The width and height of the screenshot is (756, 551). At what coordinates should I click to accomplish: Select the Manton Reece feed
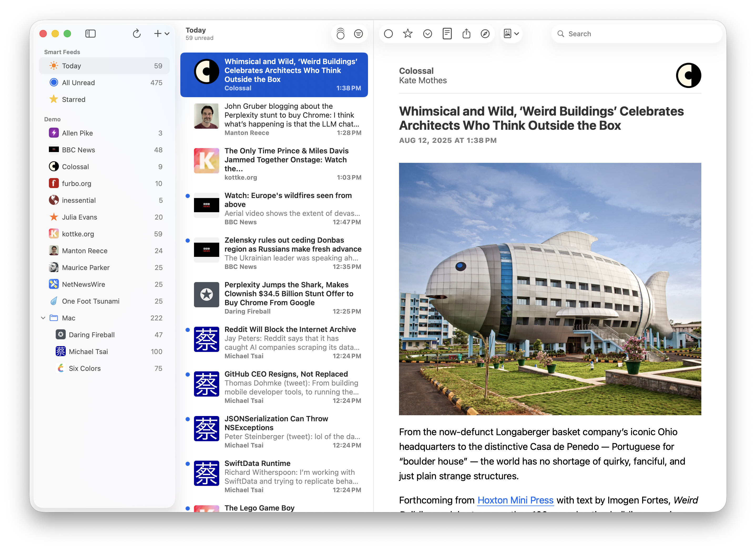point(104,251)
